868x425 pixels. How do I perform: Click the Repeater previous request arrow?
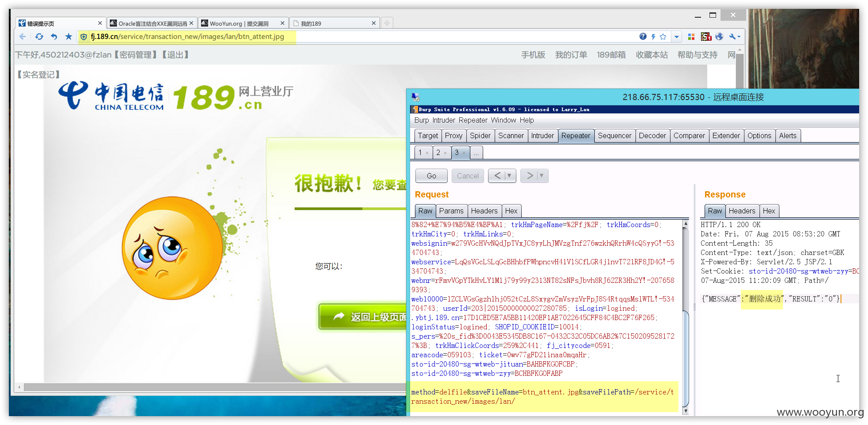point(497,176)
